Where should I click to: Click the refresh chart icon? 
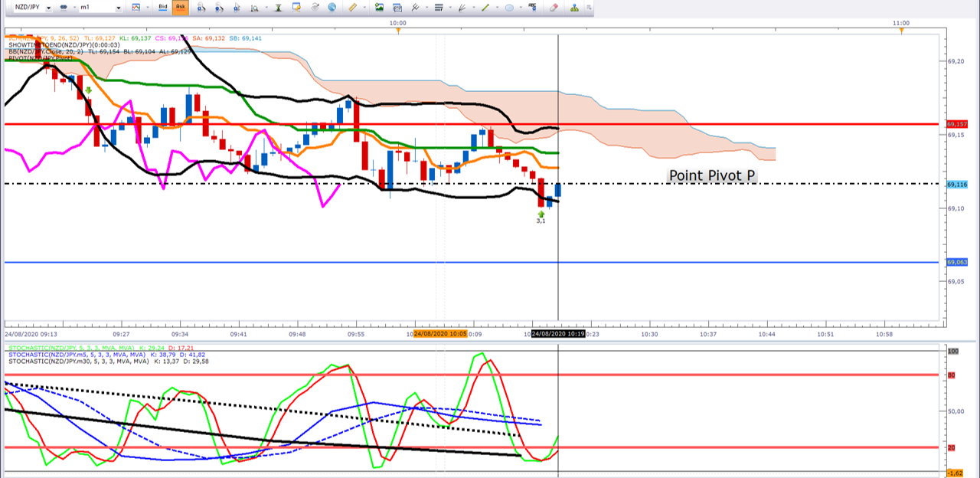[x=315, y=7]
